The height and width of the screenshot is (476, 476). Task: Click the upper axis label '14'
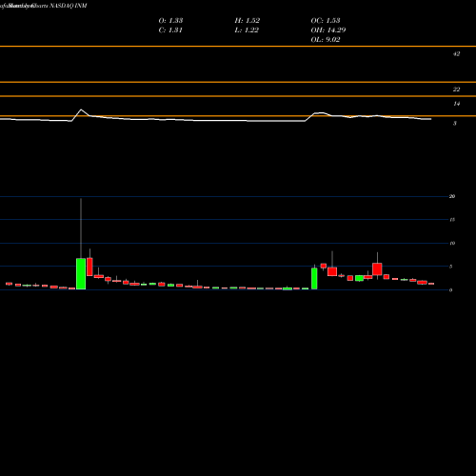pos(456,104)
